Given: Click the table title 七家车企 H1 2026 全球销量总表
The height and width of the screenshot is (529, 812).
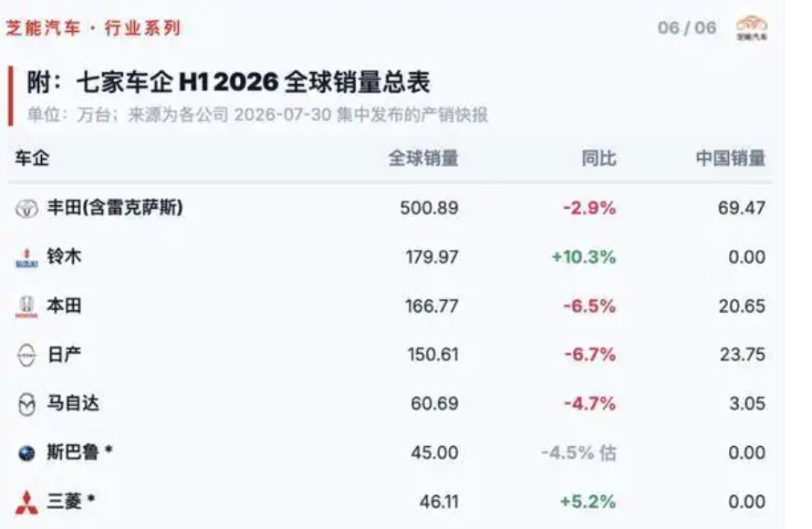Looking at the screenshot, I should click(x=254, y=82).
